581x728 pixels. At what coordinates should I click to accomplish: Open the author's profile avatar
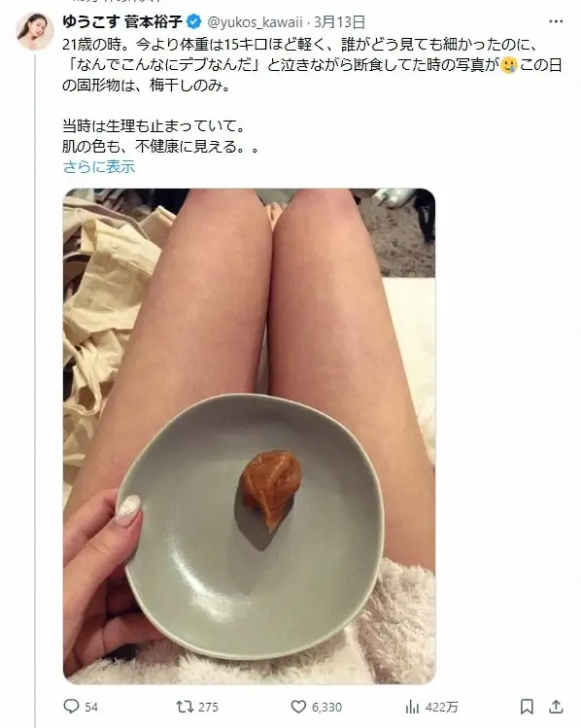tap(35, 31)
